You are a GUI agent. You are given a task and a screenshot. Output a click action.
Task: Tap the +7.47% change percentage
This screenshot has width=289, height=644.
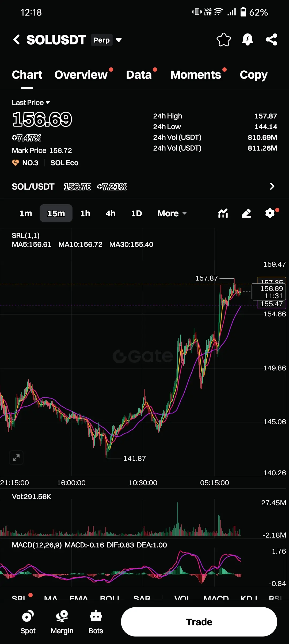pos(27,138)
